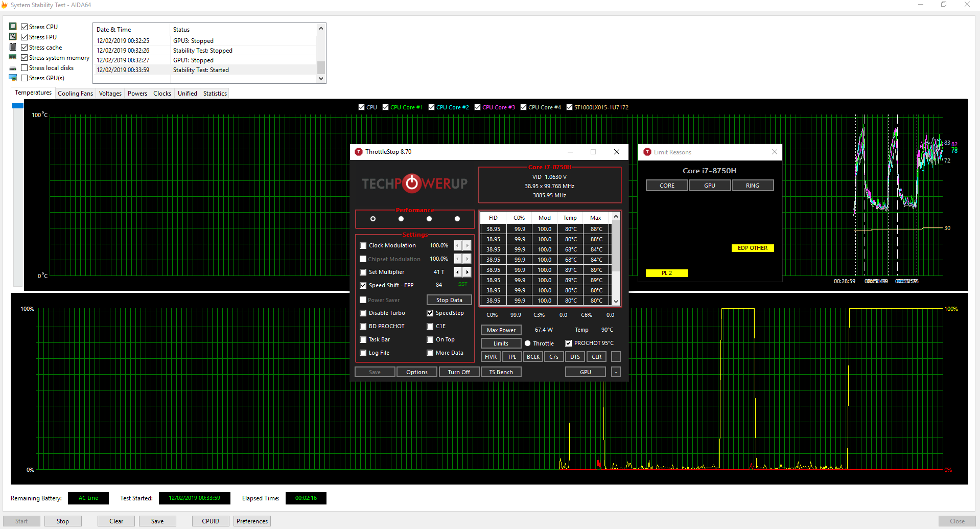Screen dimensions: 980x529
Task: Switch to the Cooling Fans tab
Action: tap(75, 94)
